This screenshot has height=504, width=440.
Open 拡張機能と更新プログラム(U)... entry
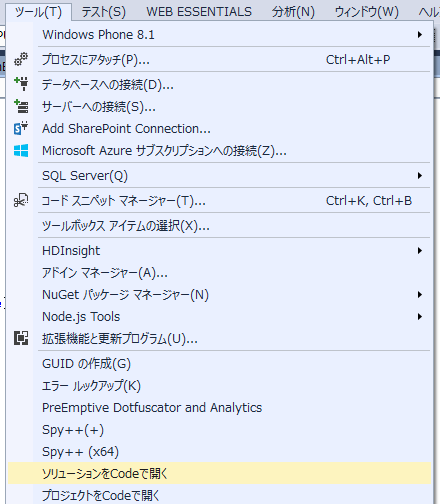219,339
